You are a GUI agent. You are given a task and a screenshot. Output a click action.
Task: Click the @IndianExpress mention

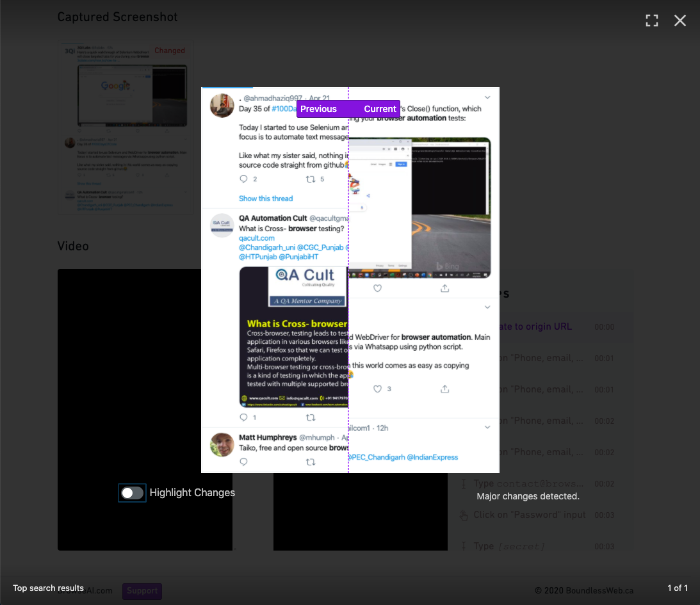432,457
